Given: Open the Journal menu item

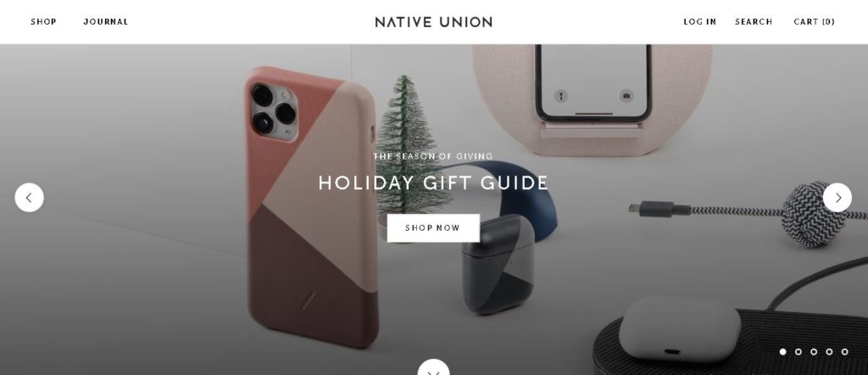Looking at the screenshot, I should pos(106,21).
